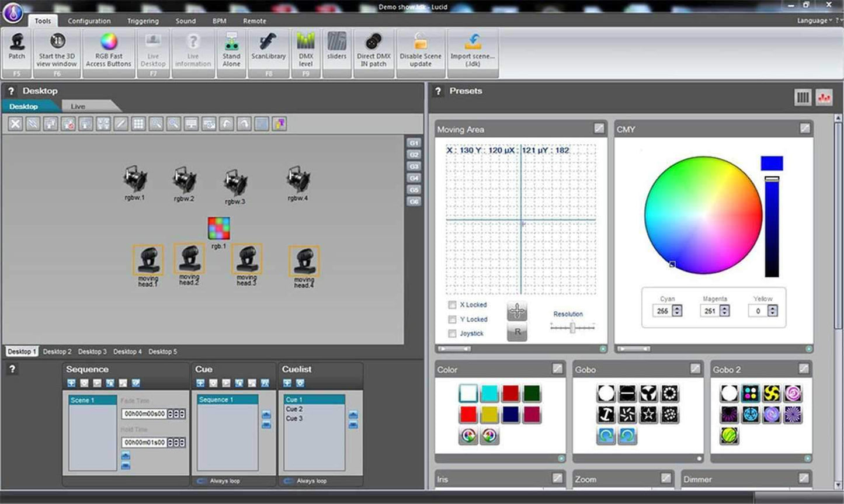Open RGB Fast Access Buttons
844x504 pixels.
click(107, 50)
